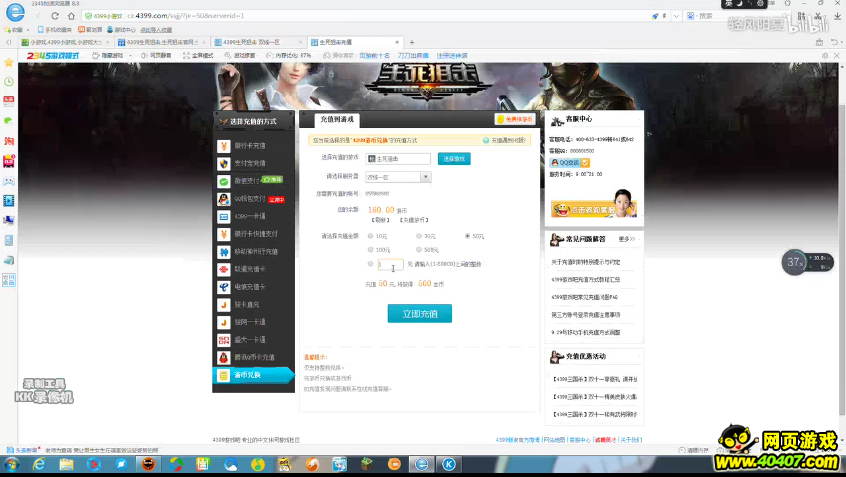
Task: Switch to the 小游戏,4399小游戏 browser tab
Action: (65, 42)
